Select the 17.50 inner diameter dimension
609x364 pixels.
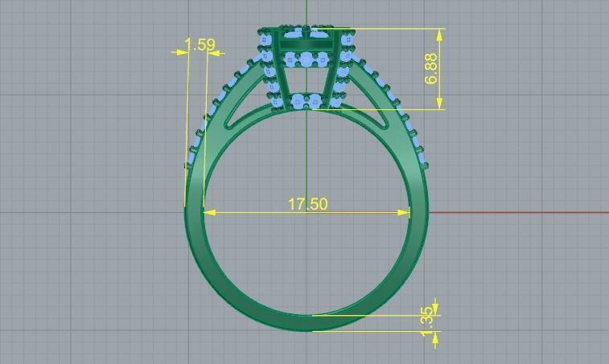click(307, 204)
